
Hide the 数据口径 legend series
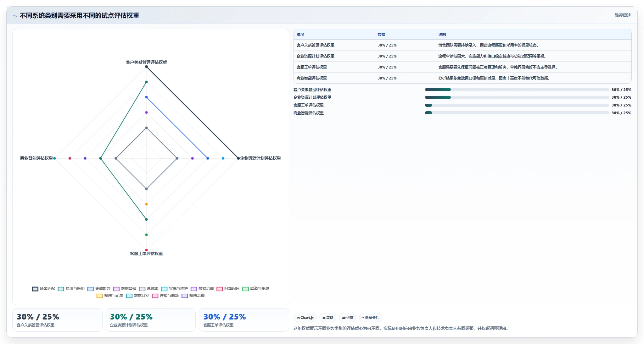(x=137, y=296)
